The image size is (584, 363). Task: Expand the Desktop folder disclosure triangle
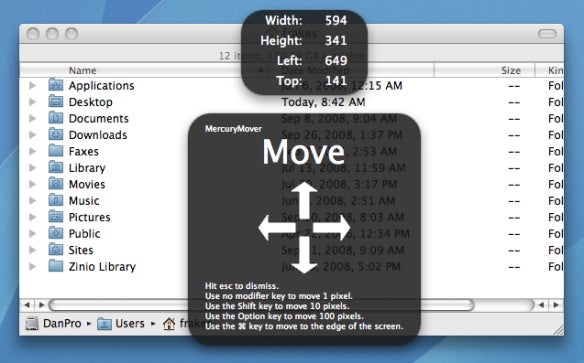(x=33, y=102)
